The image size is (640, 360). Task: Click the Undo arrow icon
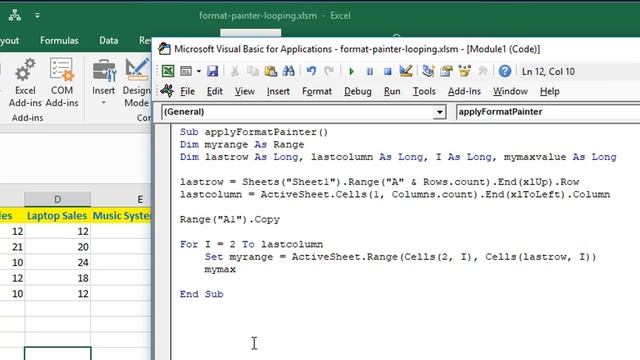pyautogui.click(x=311, y=71)
